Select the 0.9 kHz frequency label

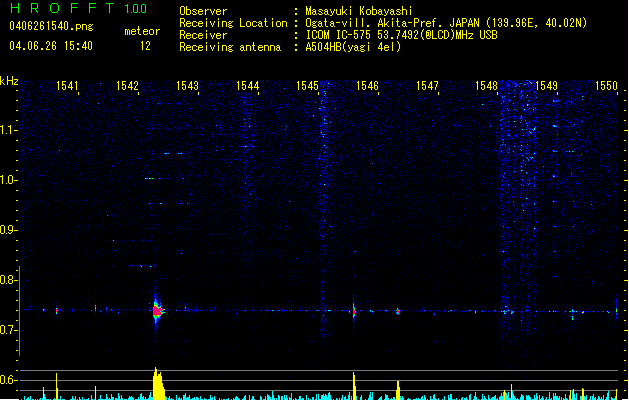click(9, 230)
